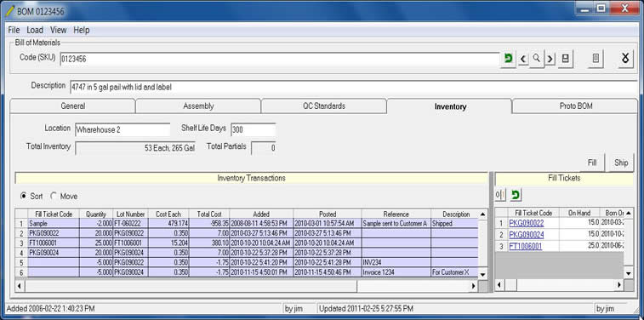Select row 3 header in transactions table

click(x=21, y=243)
